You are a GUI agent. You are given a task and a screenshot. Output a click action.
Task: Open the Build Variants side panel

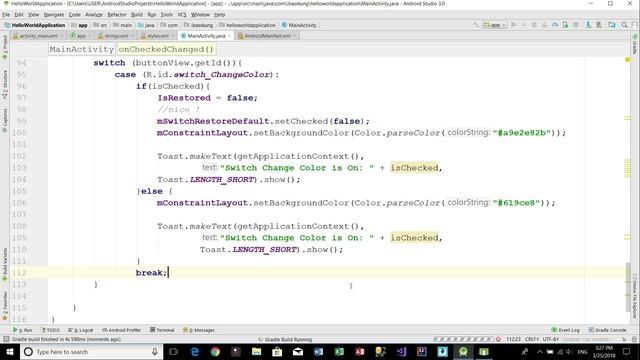5,264
